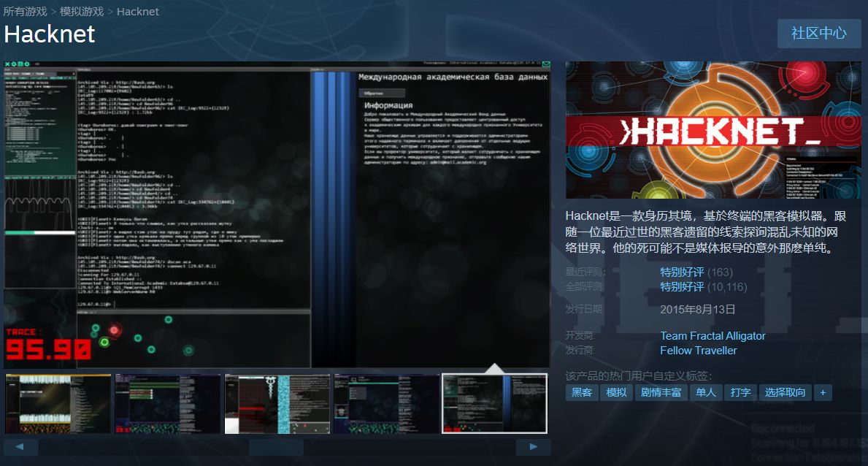The width and height of the screenshot is (868, 466).
Task: Select the first screenshot thumbnail
Action: (x=58, y=403)
